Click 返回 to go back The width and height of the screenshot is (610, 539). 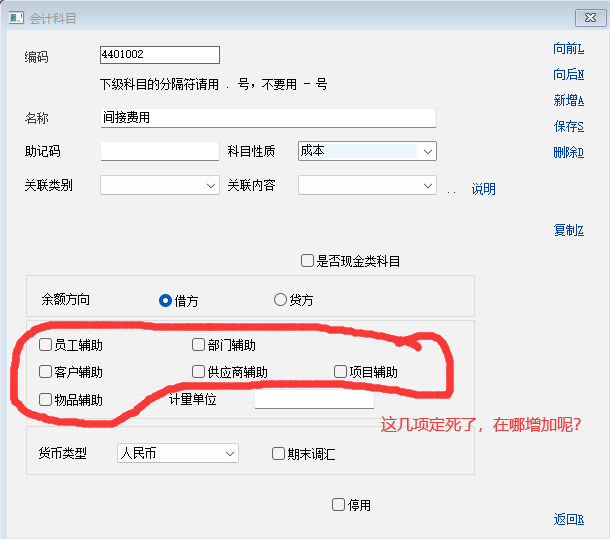[x=568, y=519]
